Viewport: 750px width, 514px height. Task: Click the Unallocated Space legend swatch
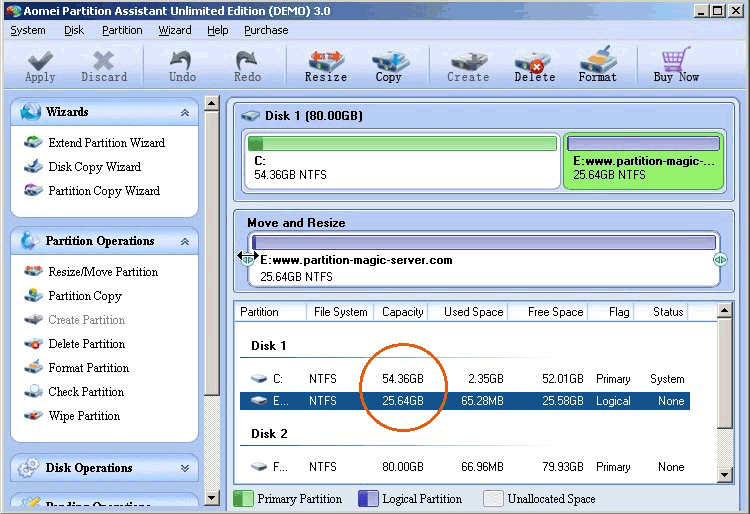pyautogui.click(x=493, y=499)
